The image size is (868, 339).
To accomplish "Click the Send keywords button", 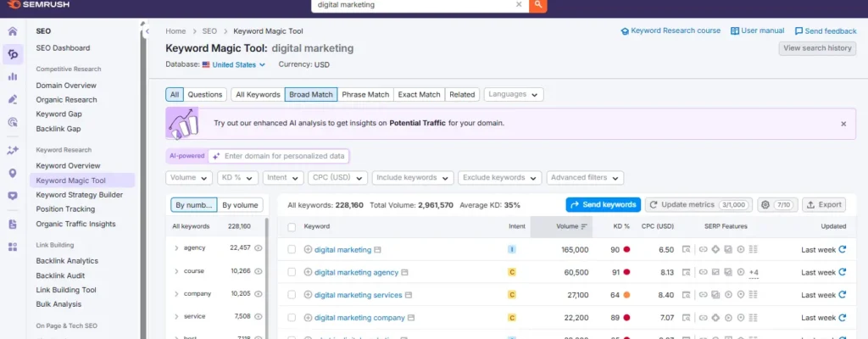I will coord(603,204).
